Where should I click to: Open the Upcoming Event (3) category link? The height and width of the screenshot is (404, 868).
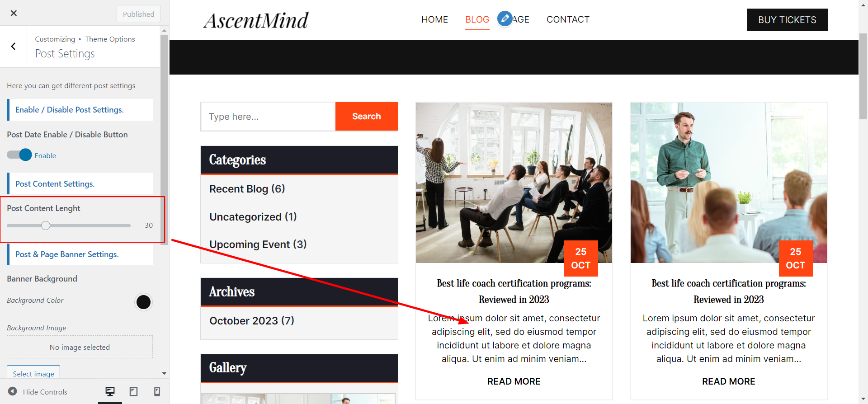[258, 244]
